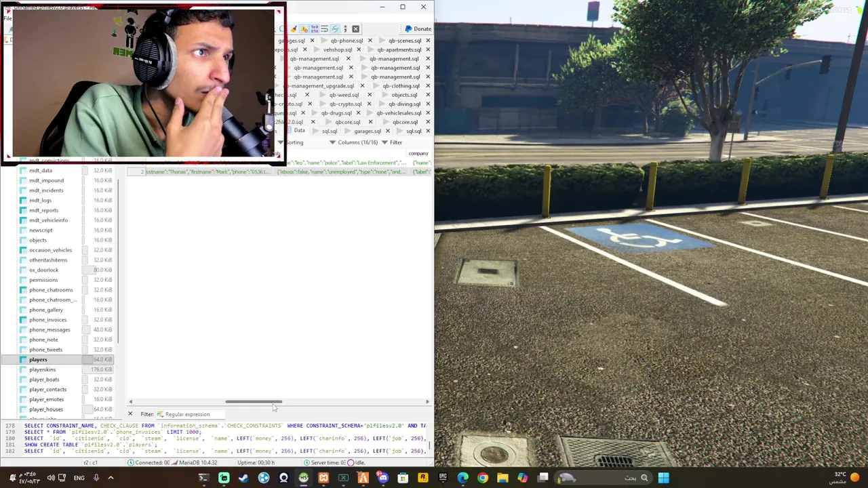Close the filter bar with its X
The width and height of the screenshot is (868, 488).
point(130,414)
